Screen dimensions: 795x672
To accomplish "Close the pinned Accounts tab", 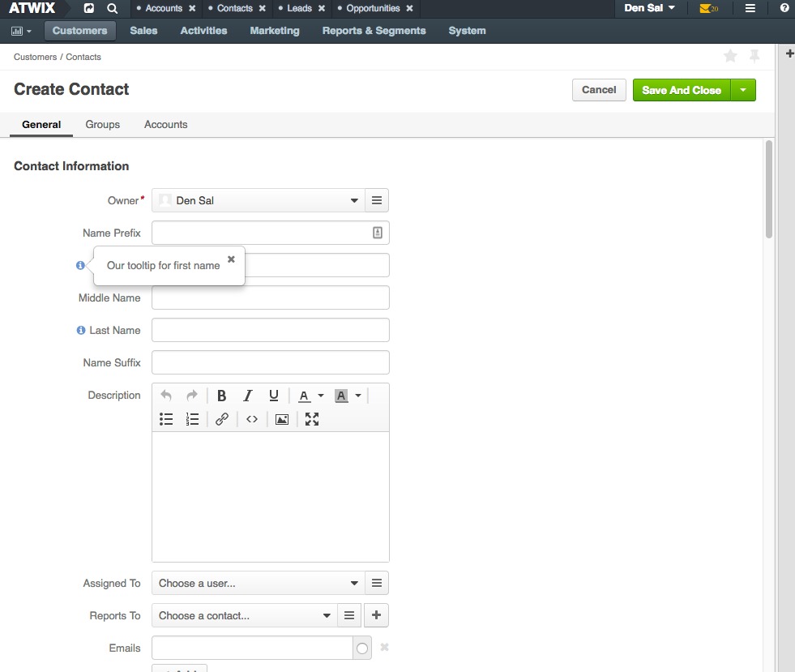I will coord(192,8).
